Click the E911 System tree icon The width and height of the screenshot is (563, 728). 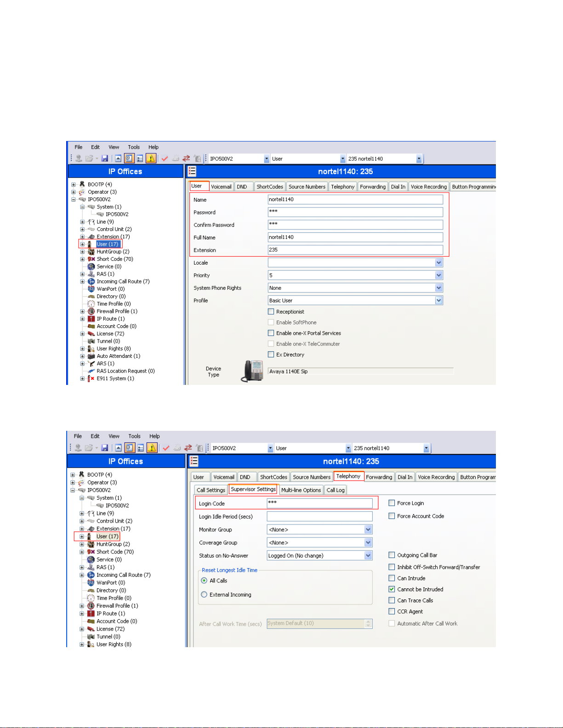91,378
